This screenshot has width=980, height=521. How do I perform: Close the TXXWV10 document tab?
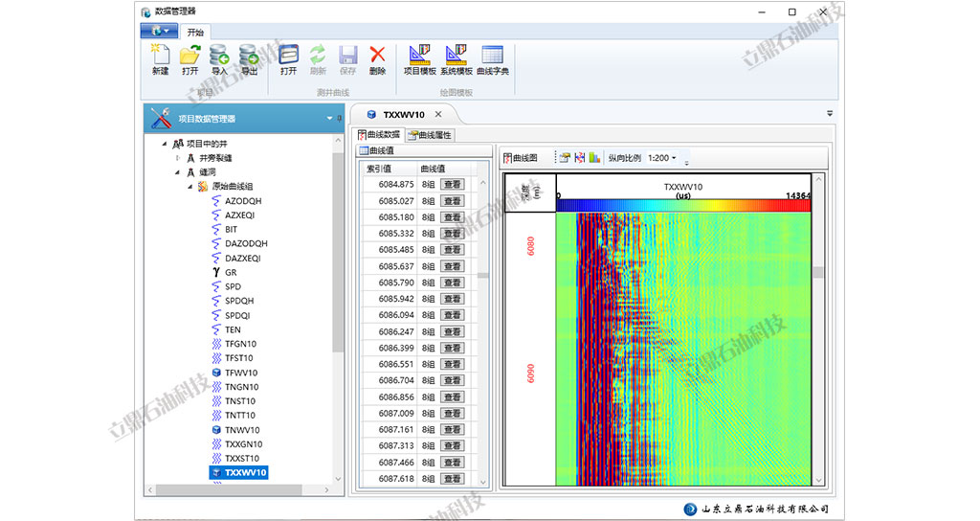point(438,114)
